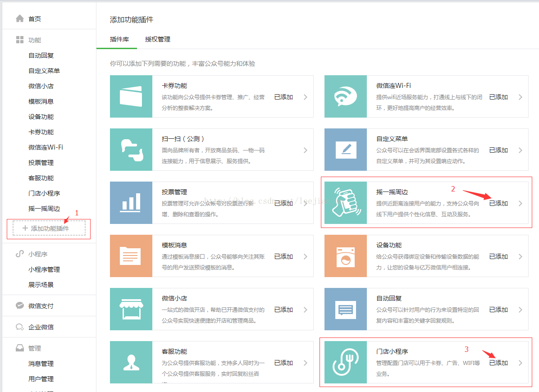Viewport: 539px width, 392px height.
Task: Click the 企业微信 chat icon
Action: pyautogui.click(x=20, y=327)
